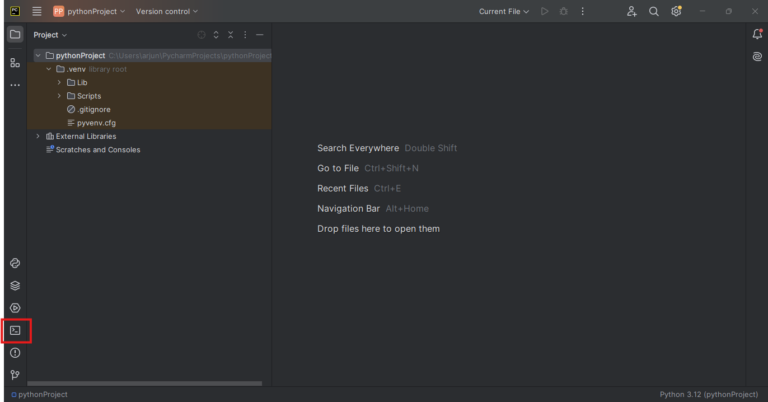The image size is (768, 402).
Task: Click the Notifications bell icon
Action: [757, 34]
